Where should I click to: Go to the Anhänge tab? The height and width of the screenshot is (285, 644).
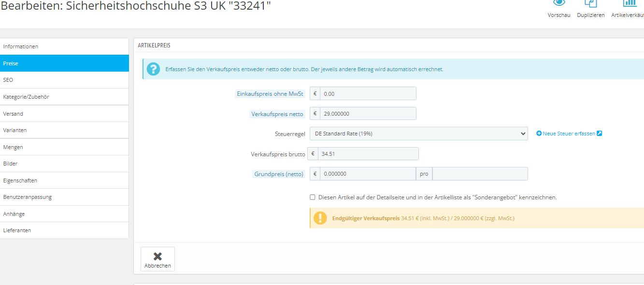(64, 214)
